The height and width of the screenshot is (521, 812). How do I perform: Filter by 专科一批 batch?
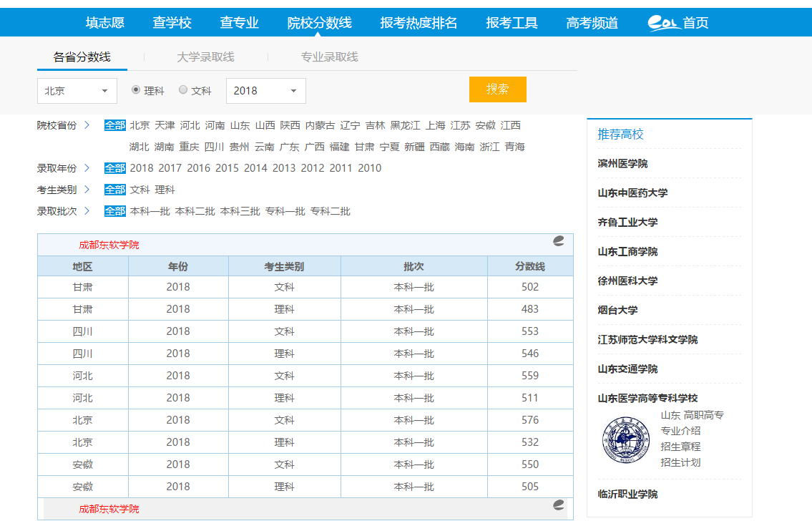285,211
